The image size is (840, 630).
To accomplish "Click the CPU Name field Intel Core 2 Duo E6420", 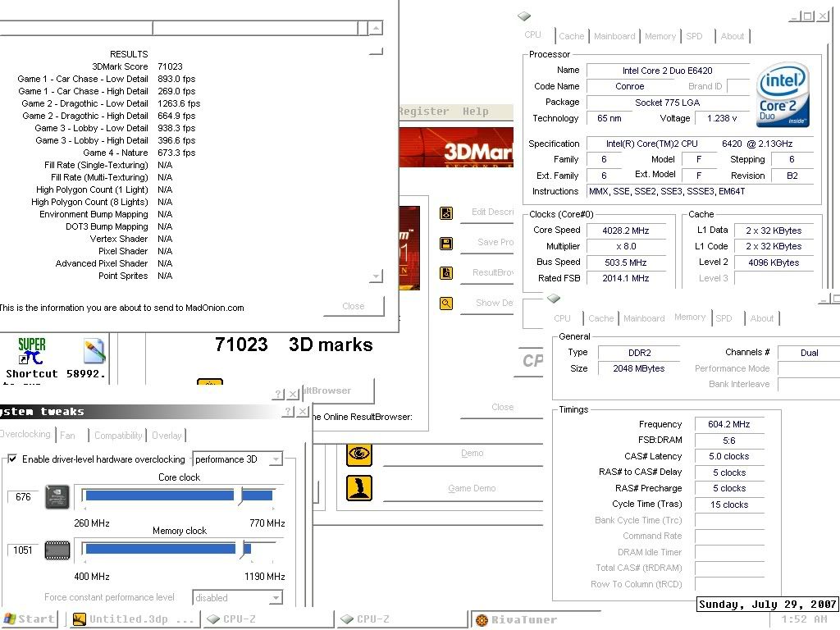I will (x=668, y=71).
